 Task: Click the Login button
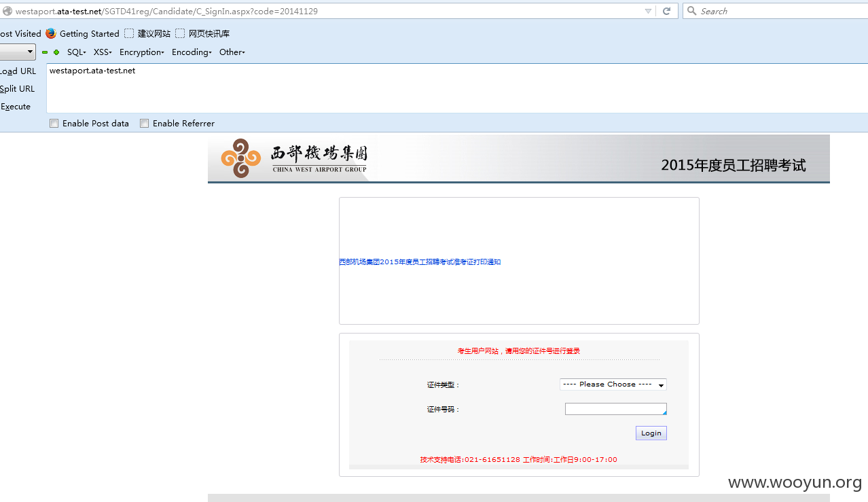tap(651, 433)
